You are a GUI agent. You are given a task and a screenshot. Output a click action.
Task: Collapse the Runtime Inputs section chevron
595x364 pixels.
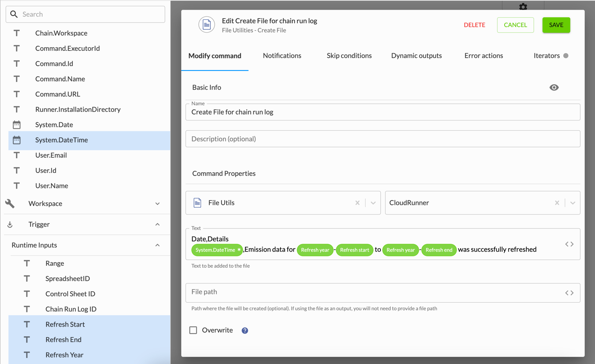[x=157, y=245]
